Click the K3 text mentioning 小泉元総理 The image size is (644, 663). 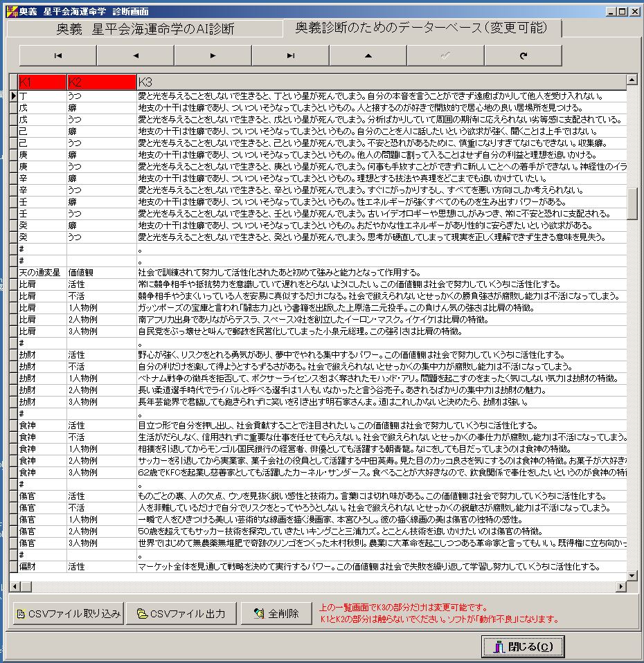point(300,331)
